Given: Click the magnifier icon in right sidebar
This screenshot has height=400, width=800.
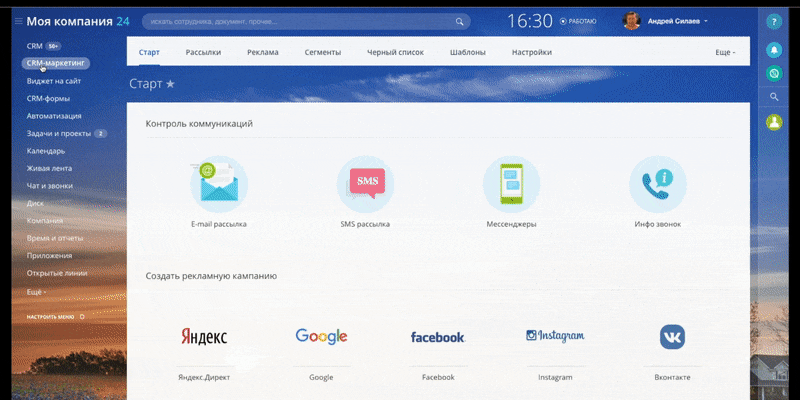Looking at the screenshot, I should click(x=774, y=97).
